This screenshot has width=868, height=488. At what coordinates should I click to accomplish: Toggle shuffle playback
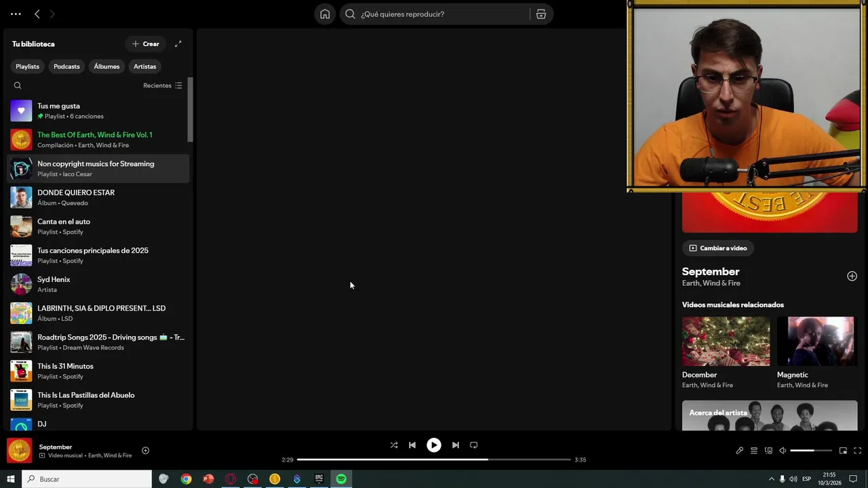(x=394, y=445)
